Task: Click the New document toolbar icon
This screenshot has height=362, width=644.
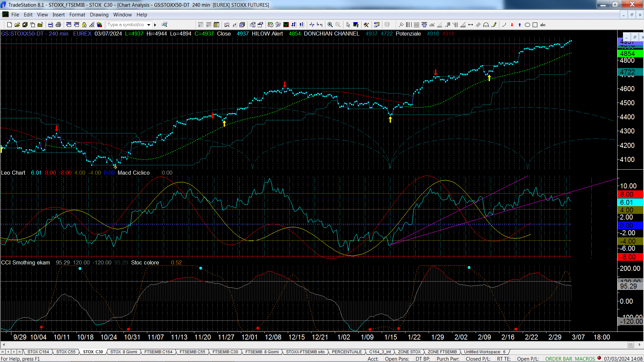Action: [9, 24]
